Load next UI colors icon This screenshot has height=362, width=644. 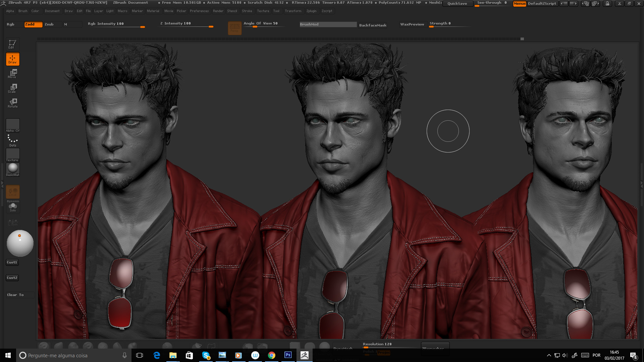coord(574,4)
